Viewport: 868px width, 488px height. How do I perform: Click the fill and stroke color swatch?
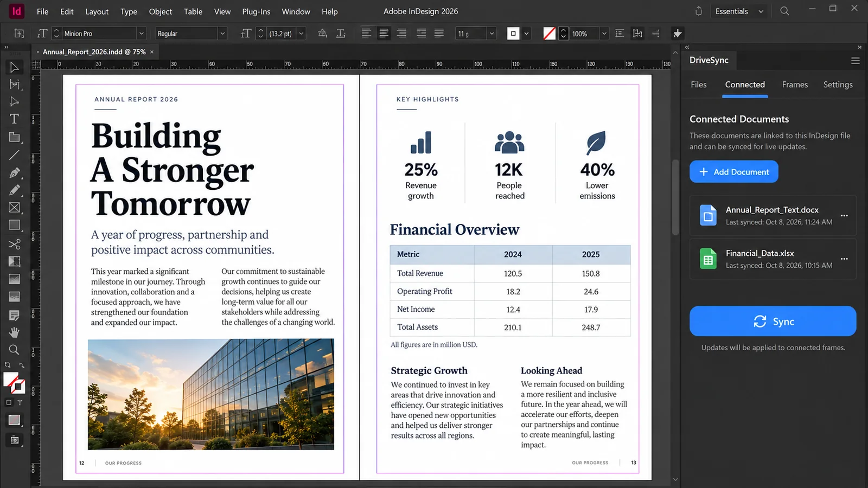[x=14, y=383]
